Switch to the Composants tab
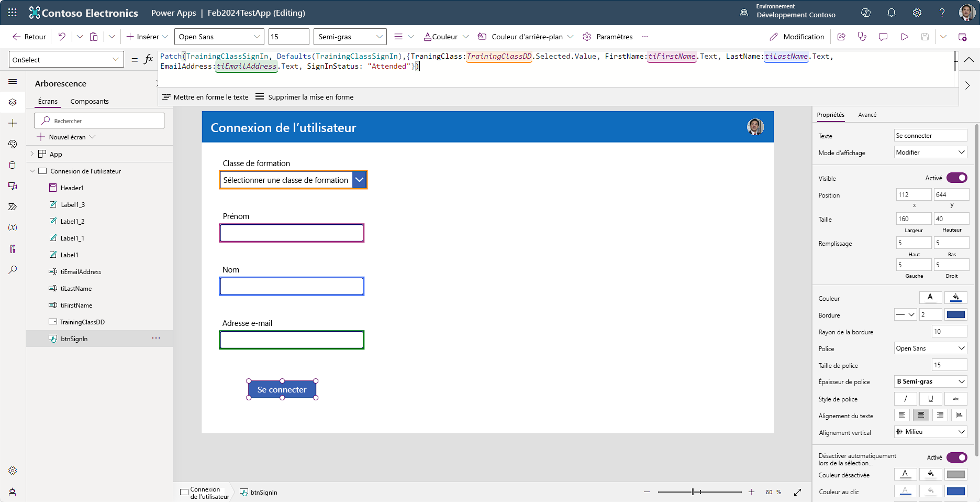Image resolution: width=980 pixels, height=502 pixels. (x=89, y=101)
